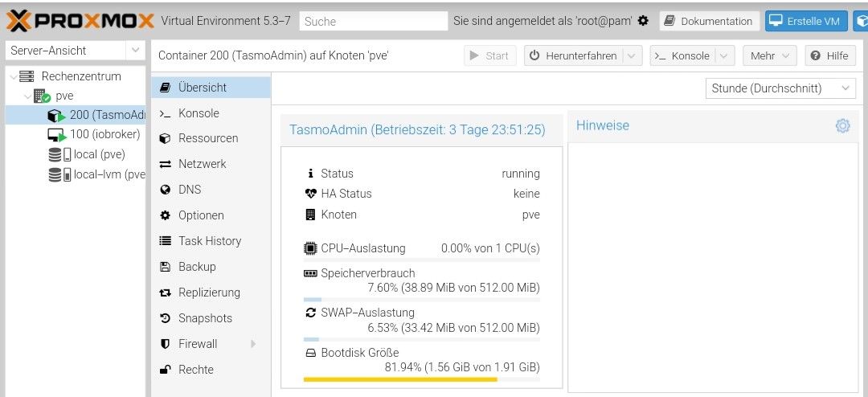This screenshot has width=868, height=397.
Task: Open the Task History section
Action: [211, 241]
